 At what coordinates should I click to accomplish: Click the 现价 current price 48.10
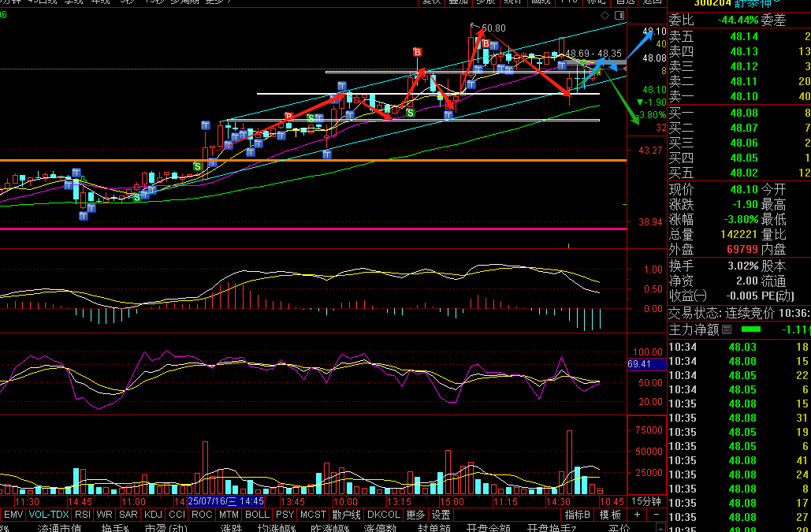coord(744,189)
